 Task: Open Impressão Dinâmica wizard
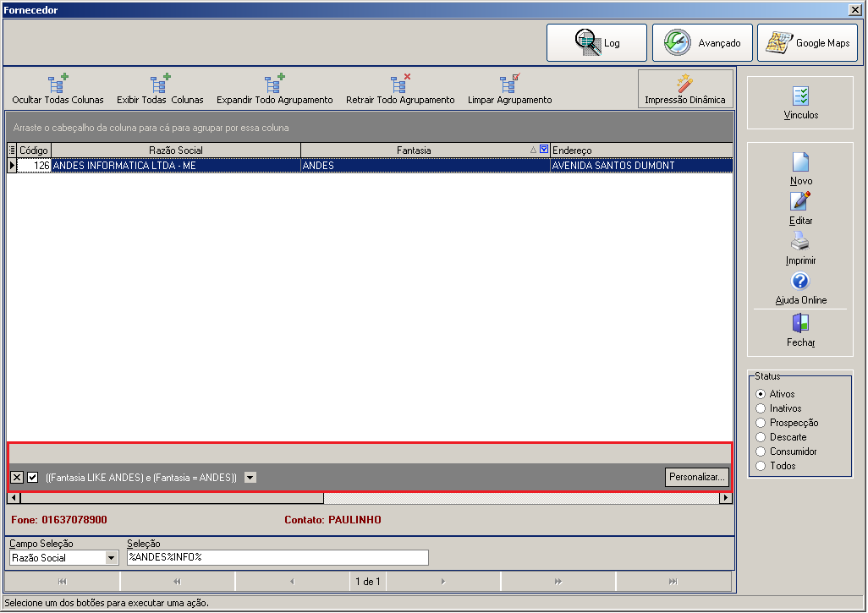684,89
